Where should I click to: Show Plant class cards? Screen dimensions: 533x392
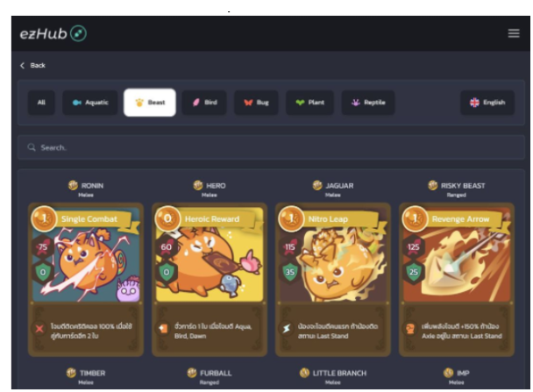[x=309, y=103]
